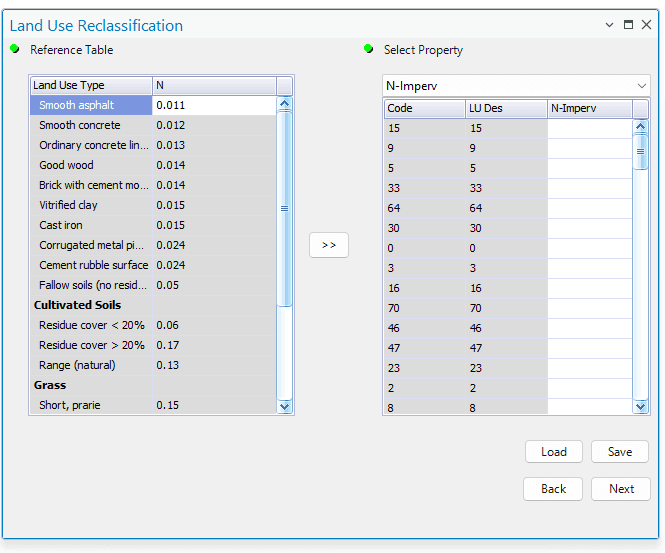Viewport: 665px width, 553px height.
Task: Click N-Imperv cell for code 0
Action: pyautogui.click(x=590, y=248)
